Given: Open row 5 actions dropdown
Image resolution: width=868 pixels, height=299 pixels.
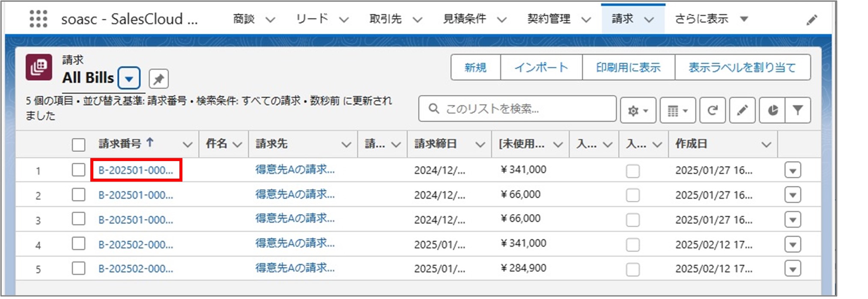Looking at the screenshot, I should click(793, 269).
